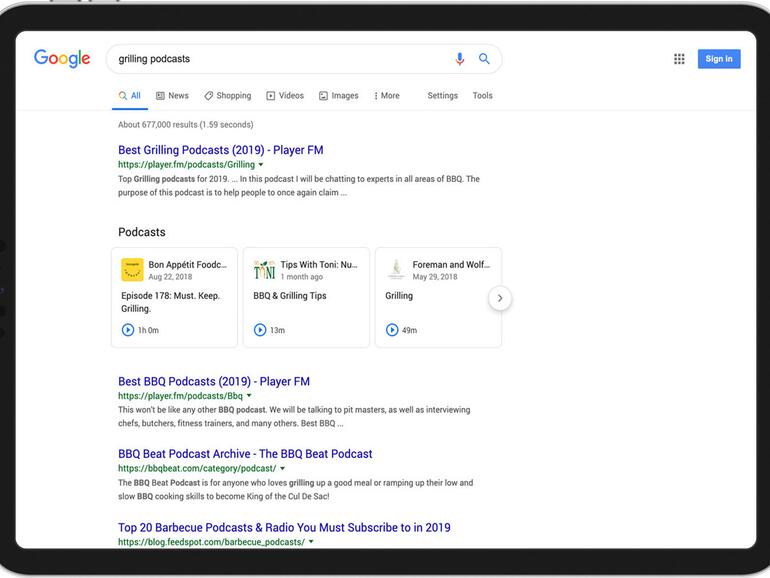Open the Google apps grid

[x=679, y=59]
